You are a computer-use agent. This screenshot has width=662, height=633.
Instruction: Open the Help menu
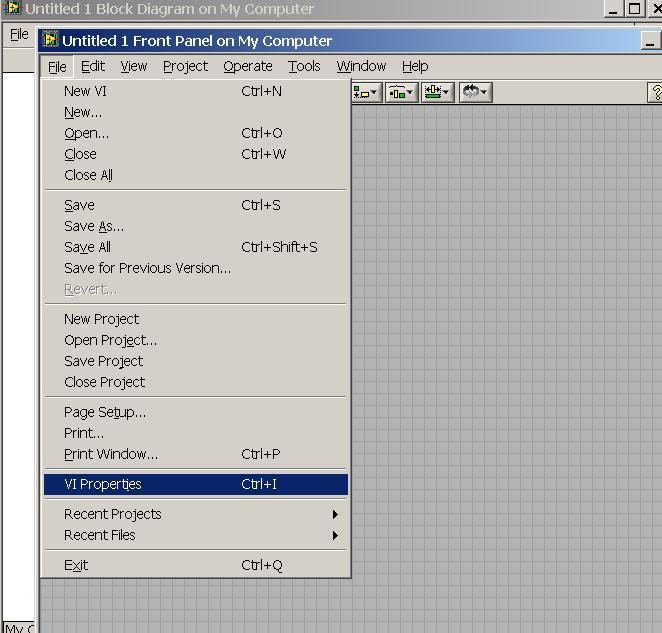[x=415, y=66]
